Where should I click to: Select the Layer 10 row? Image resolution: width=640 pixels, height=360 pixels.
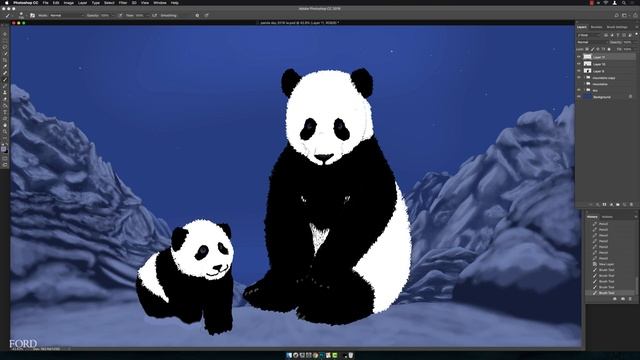click(606, 64)
